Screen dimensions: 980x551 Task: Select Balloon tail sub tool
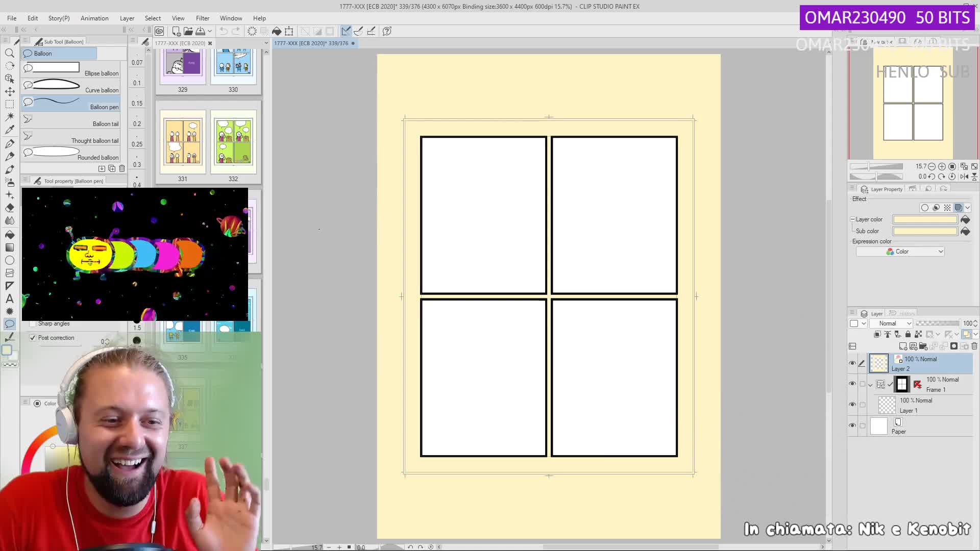point(71,120)
